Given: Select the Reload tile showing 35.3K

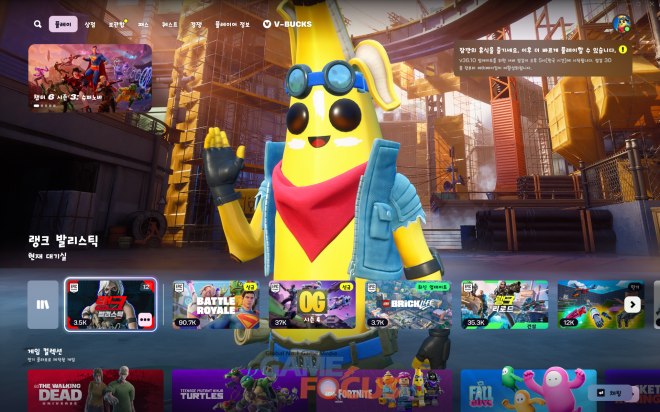Looking at the screenshot, I should 505,305.
